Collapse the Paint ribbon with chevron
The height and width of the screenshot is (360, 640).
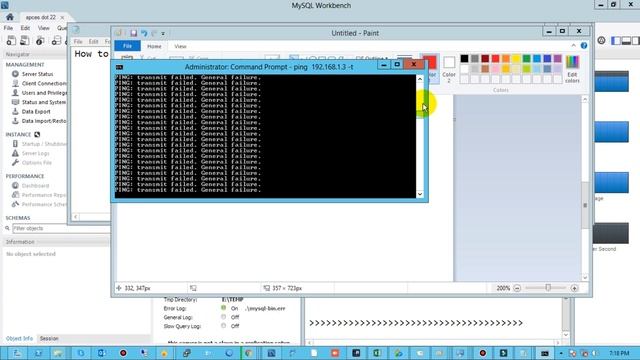[573, 45]
